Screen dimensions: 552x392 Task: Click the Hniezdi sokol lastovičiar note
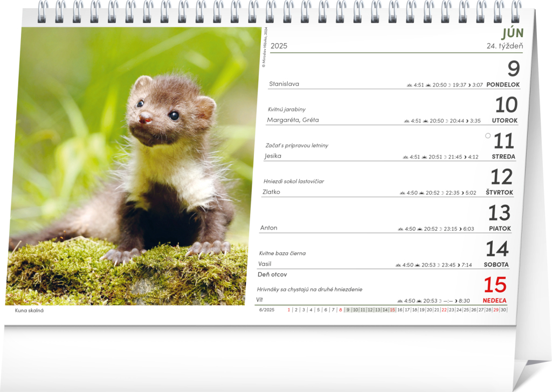click(x=294, y=181)
